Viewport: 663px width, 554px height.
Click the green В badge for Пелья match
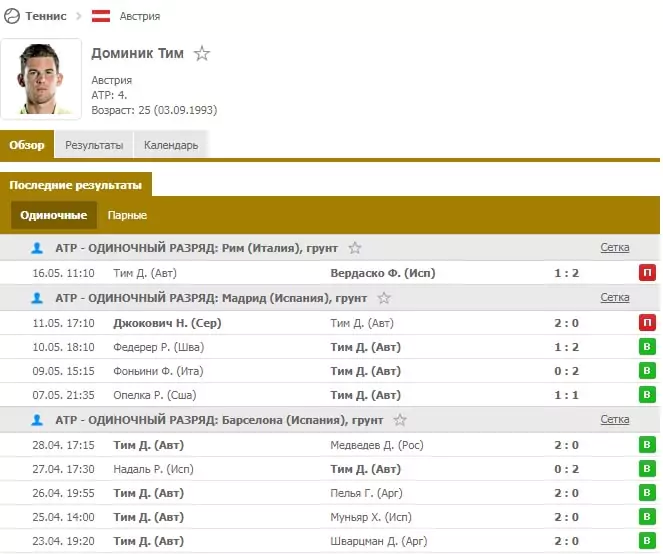point(647,493)
